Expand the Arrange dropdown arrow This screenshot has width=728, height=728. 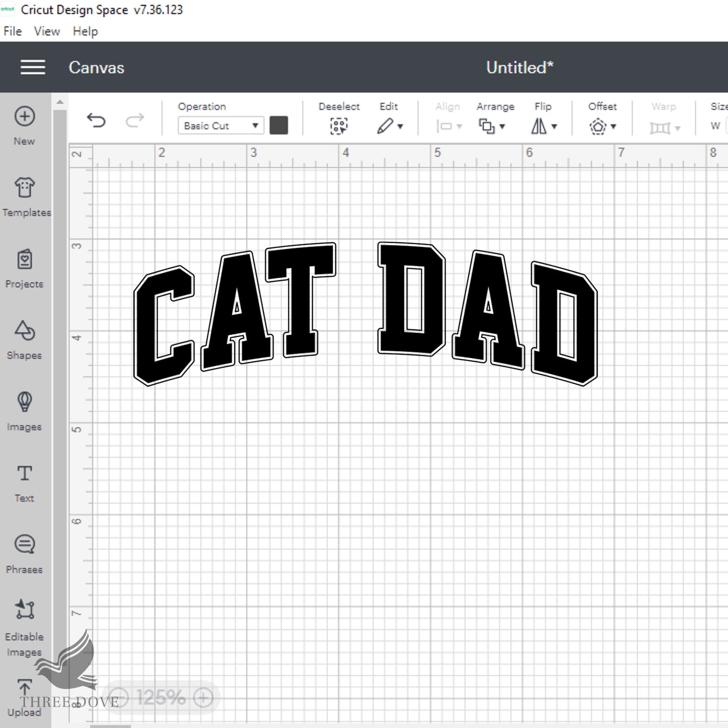(502, 126)
